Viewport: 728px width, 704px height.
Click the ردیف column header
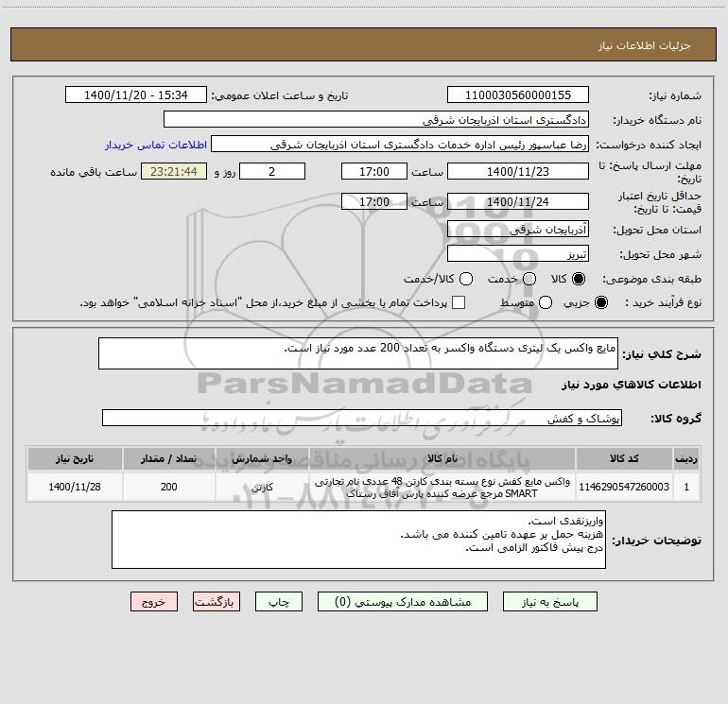click(686, 458)
